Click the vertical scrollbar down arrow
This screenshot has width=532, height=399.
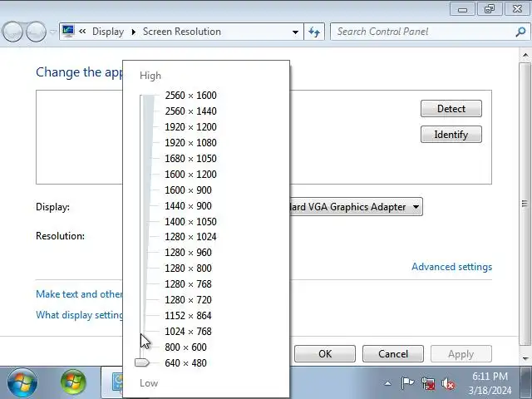tap(525, 358)
